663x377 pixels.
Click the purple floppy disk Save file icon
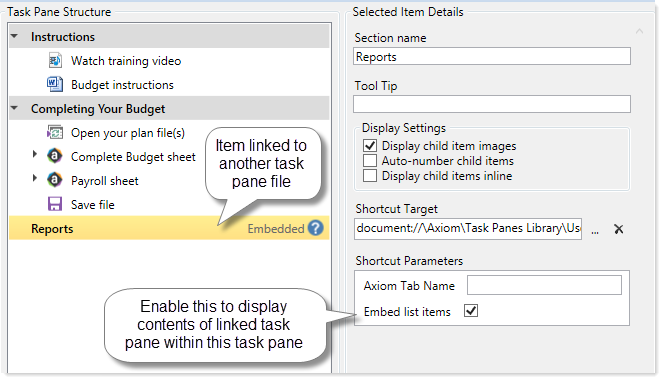tap(55, 204)
